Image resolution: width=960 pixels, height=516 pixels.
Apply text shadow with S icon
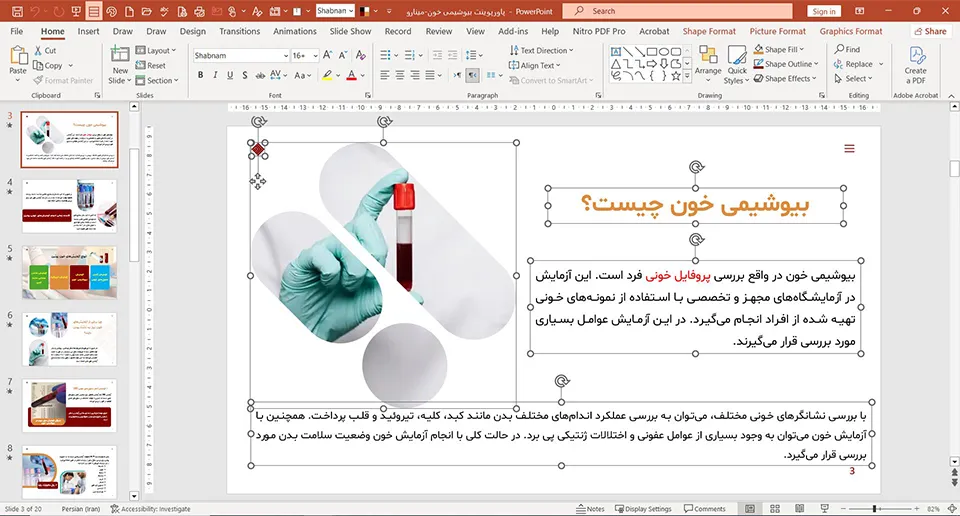[244, 75]
